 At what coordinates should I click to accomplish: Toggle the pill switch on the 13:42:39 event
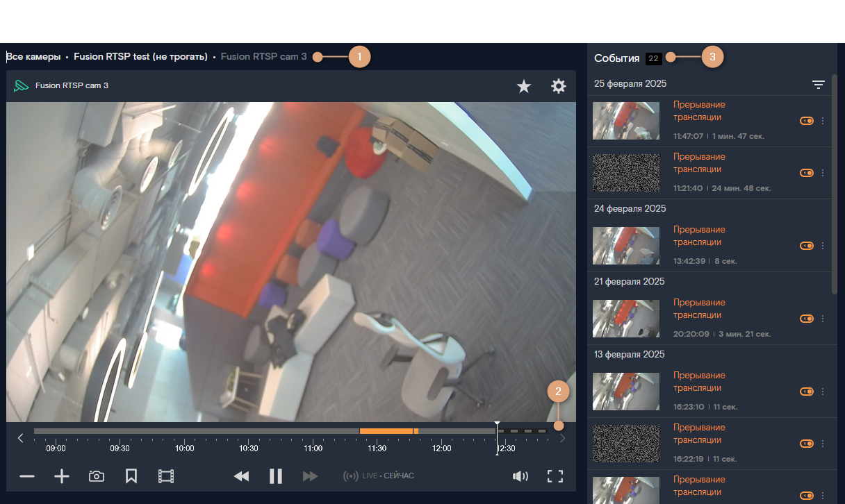tap(807, 246)
